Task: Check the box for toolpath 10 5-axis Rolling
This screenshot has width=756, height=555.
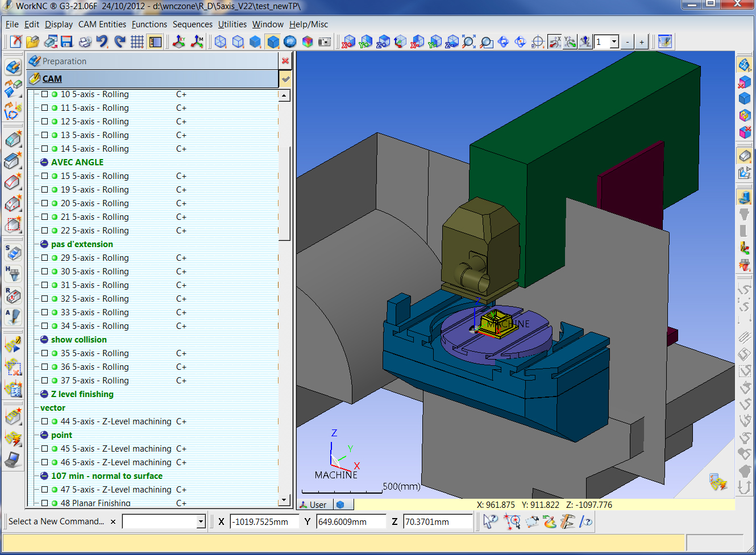Action: pyautogui.click(x=44, y=94)
